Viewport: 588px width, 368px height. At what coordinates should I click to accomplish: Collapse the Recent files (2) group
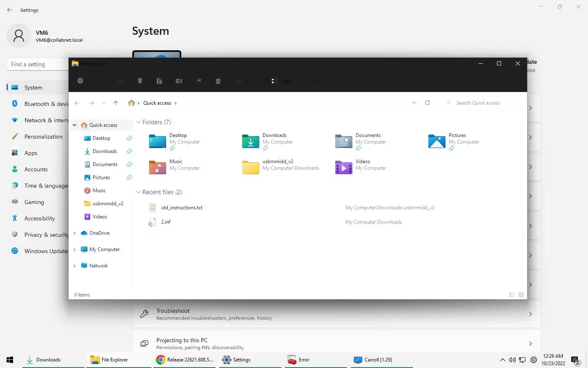click(138, 192)
